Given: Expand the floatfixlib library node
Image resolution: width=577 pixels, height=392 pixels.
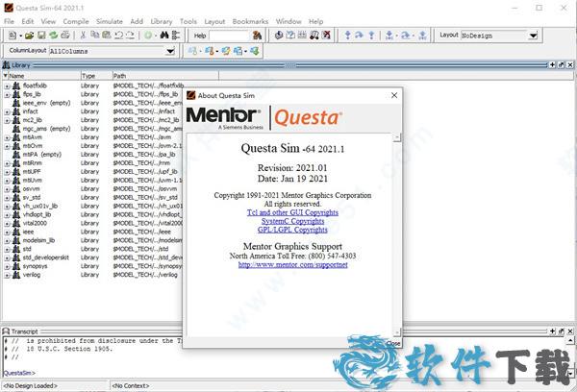Looking at the screenshot, I should point(7,86).
